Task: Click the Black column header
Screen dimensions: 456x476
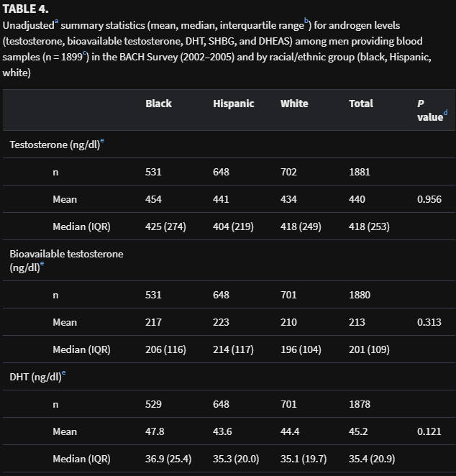Action: point(158,104)
